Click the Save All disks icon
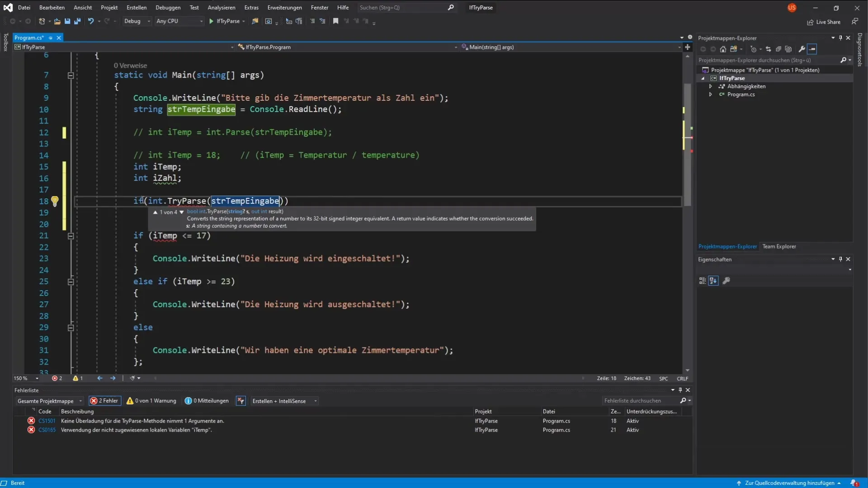Screen dimensions: 868x488 tap(77, 21)
